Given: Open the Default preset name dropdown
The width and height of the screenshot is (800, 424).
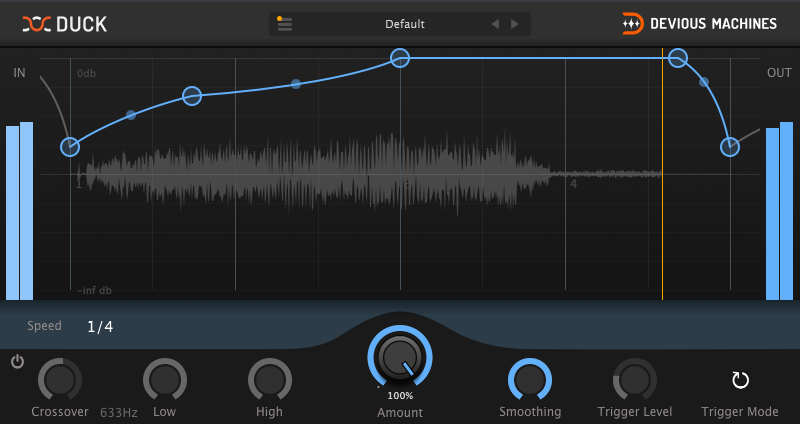Looking at the screenshot, I should 405,24.
